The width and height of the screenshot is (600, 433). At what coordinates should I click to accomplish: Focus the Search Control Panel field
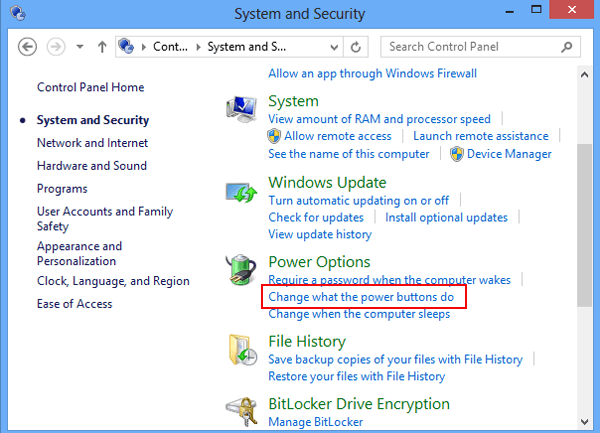(x=480, y=47)
